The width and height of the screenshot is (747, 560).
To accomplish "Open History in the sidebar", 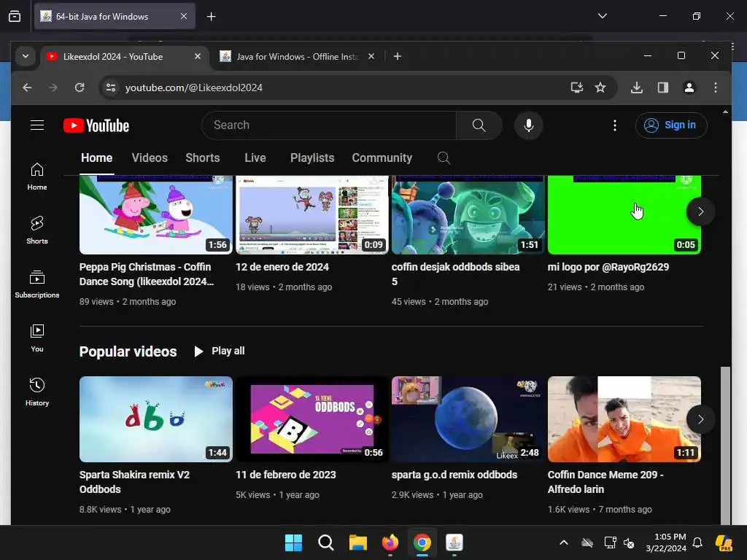I will pyautogui.click(x=37, y=392).
